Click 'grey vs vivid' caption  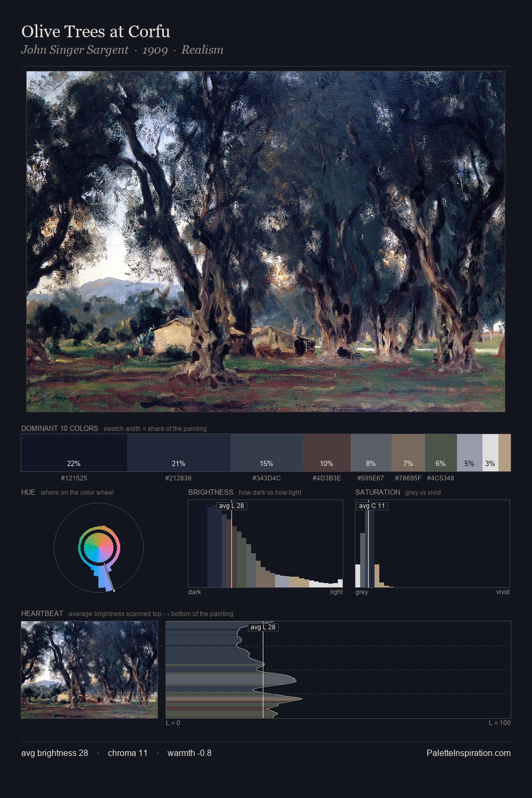click(423, 493)
